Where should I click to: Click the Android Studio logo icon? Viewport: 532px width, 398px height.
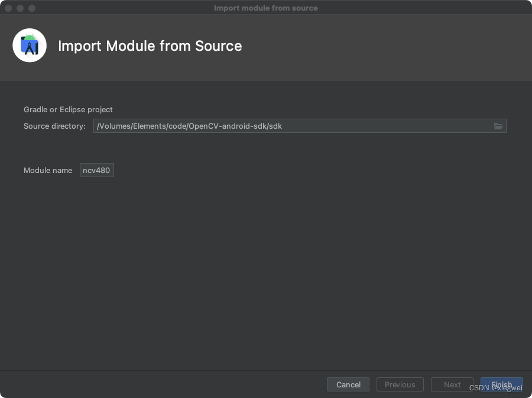(x=30, y=45)
